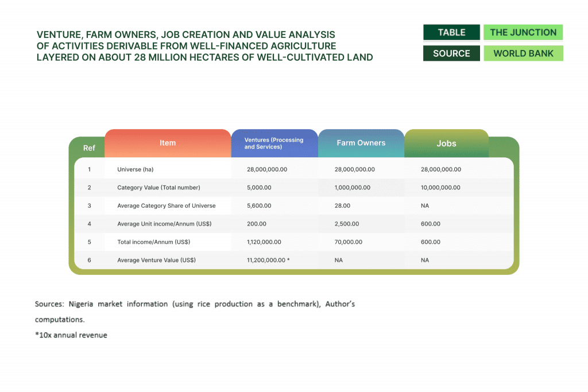The height and width of the screenshot is (392, 588).
Task: Click 'Average Unit income/Annum (US$)' label
Action: tap(164, 224)
